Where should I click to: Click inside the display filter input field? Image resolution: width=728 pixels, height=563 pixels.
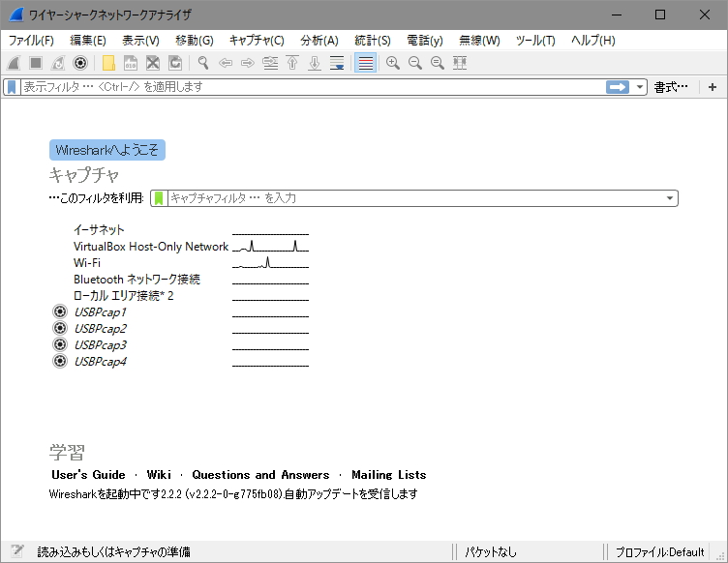(312, 87)
